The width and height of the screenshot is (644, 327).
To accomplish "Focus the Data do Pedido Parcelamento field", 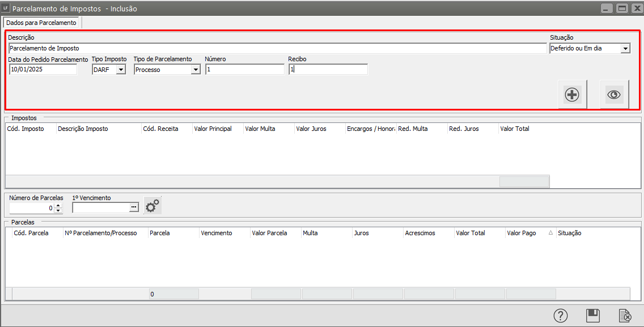I will tap(43, 70).
